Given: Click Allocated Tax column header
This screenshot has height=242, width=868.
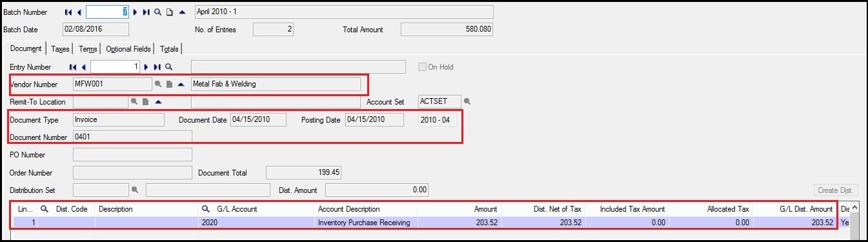Looking at the screenshot, I should pyautogui.click(x=711, y=209).
